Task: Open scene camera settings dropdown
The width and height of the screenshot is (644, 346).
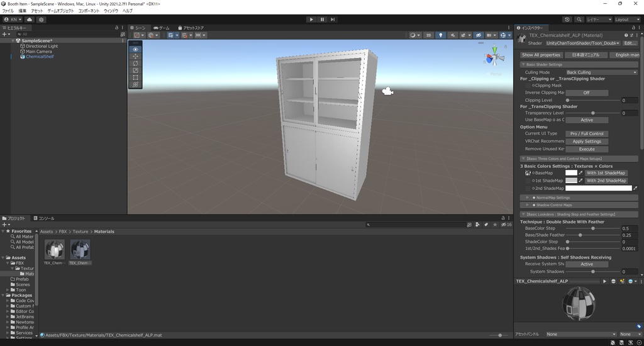Action: (491, 35)
